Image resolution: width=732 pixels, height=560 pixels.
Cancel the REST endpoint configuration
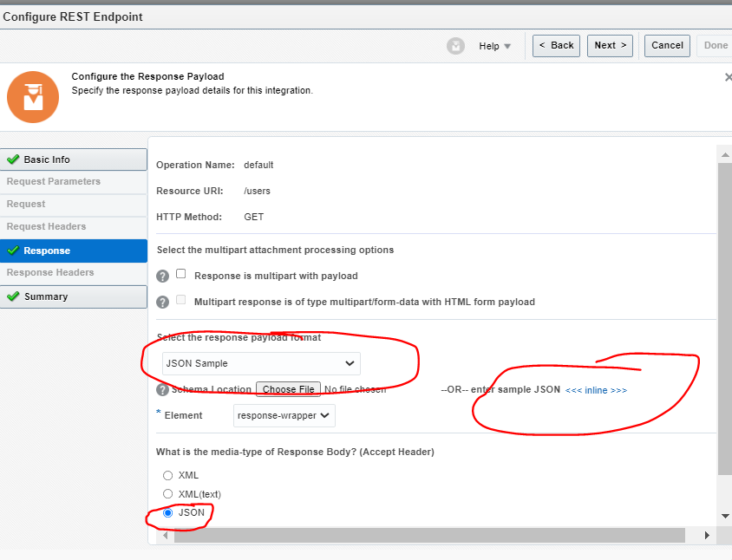point(667,46)
